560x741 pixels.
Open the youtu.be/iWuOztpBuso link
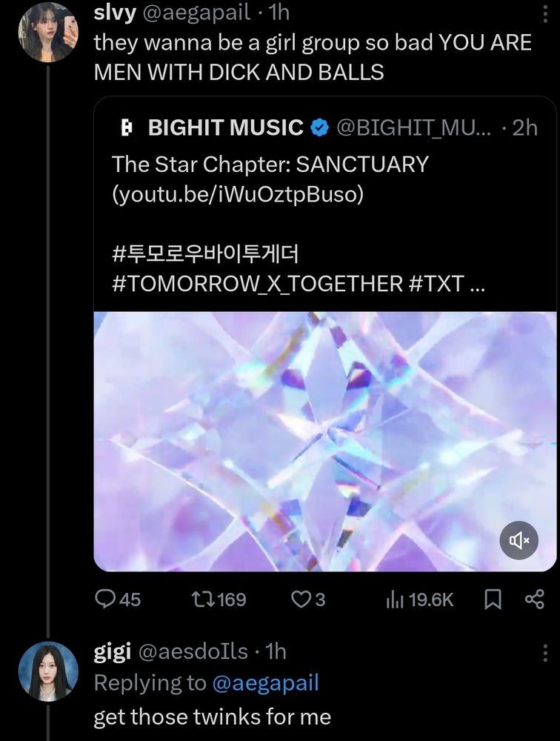[x=238, y=193]
